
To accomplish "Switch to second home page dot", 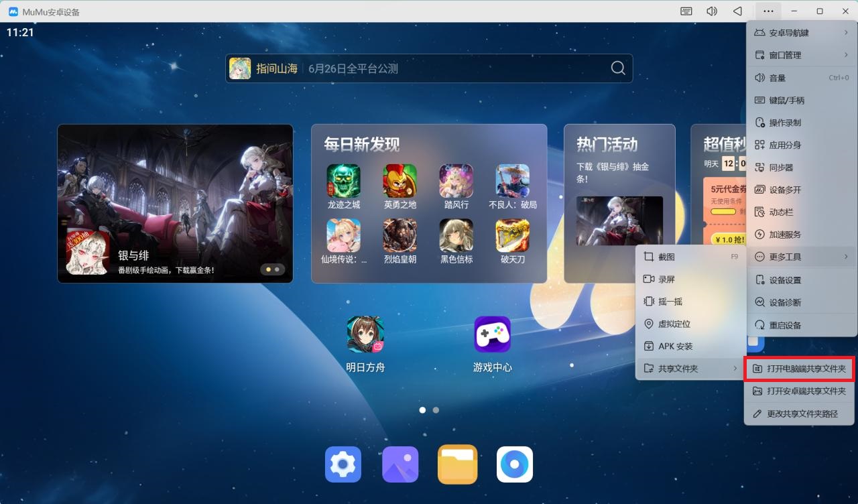I will 436,409.
